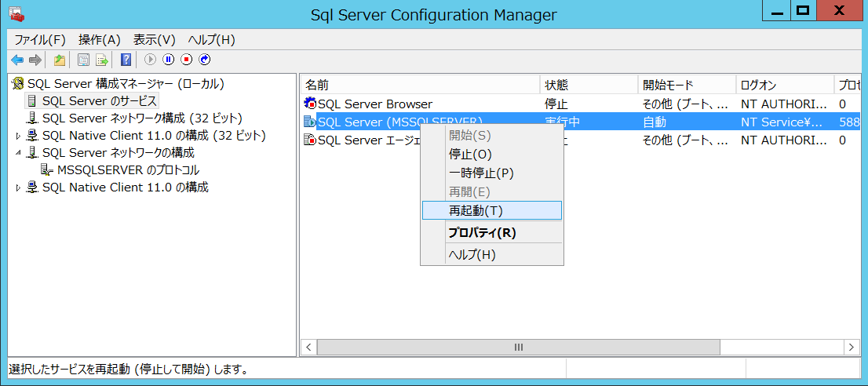Click horizontal scrollbar left arrow
Image resolution: width=868 pixels, height=386 pixels.
tap(308, 348)
